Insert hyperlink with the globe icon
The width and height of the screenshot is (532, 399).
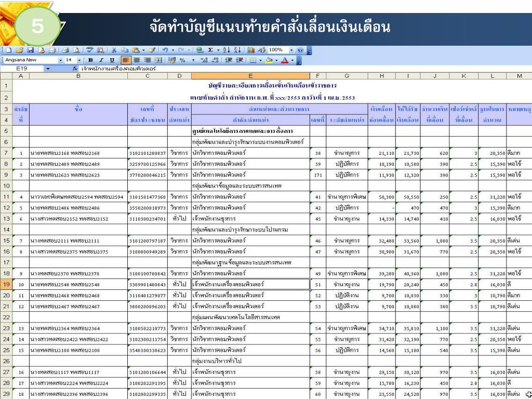tap(199, 50)
